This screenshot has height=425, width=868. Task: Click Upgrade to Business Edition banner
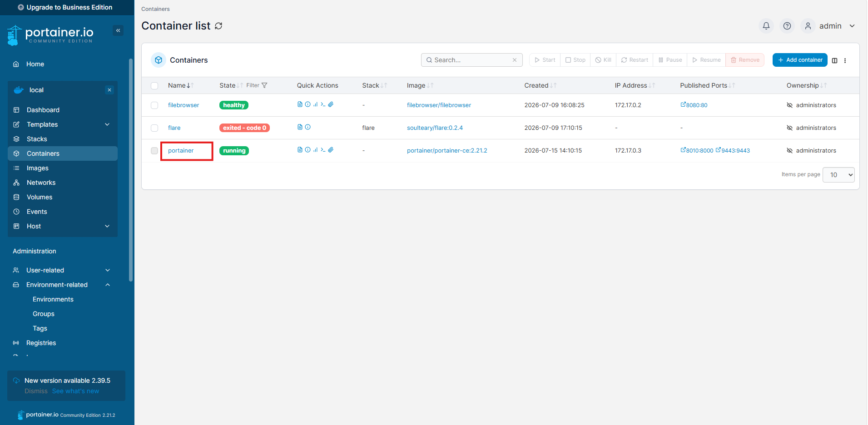(x=67, y=7)
